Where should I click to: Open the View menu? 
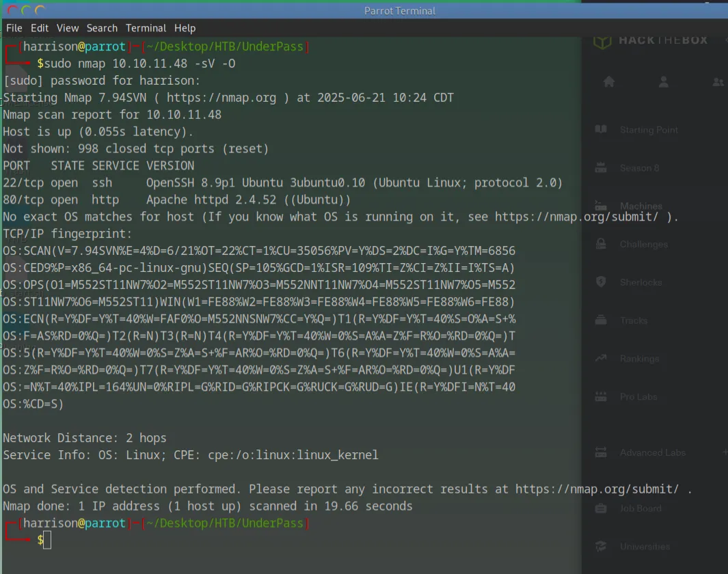(x=68, y=28)
